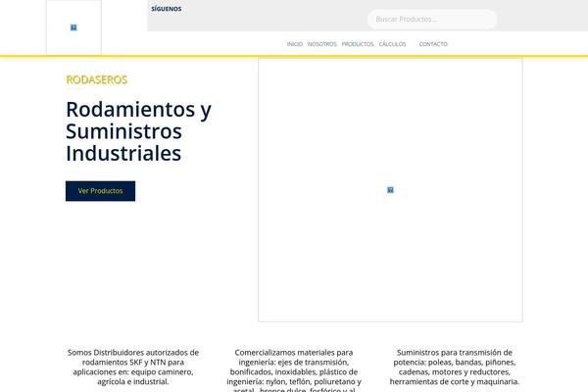This screenshot has height=392, width=588.
Task: Open the PRODUCTOS menu item
Action: click(358, 44)
